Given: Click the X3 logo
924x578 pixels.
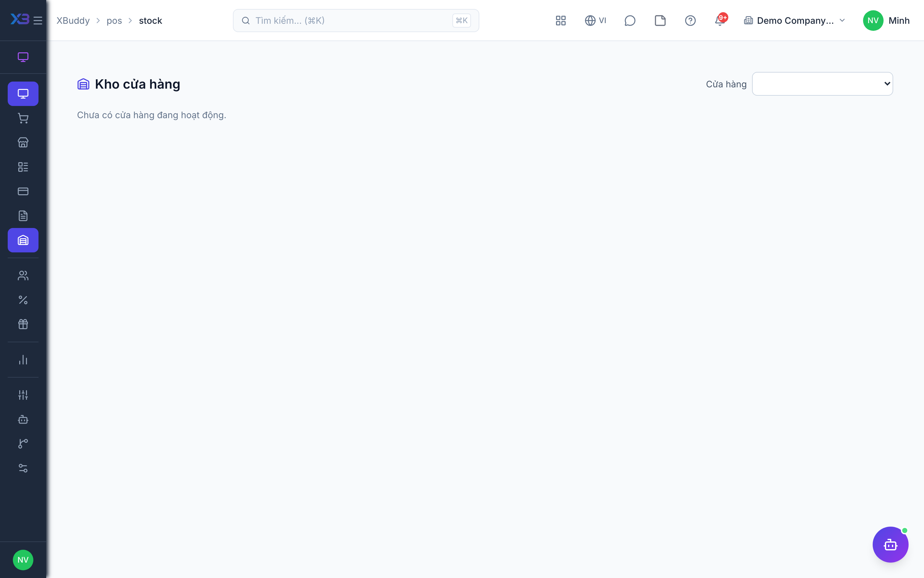Looking at the screenshot, I should [20, 19].
